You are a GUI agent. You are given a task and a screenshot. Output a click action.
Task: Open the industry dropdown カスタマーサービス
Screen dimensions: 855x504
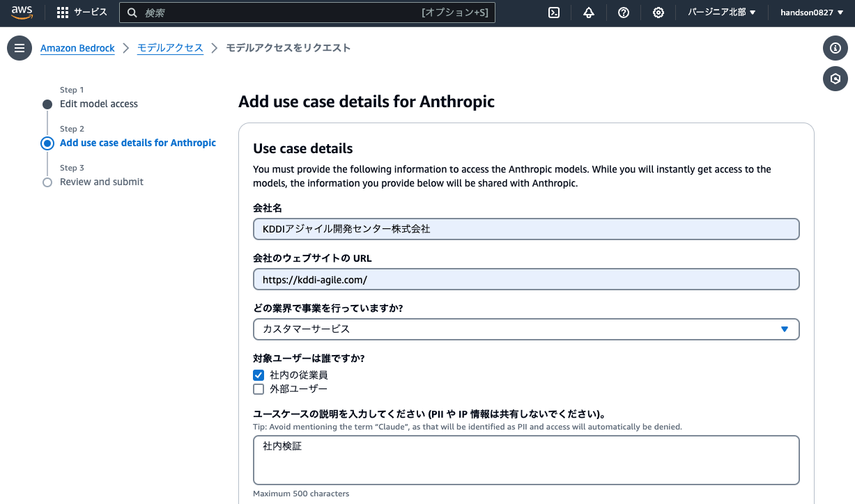526,329
